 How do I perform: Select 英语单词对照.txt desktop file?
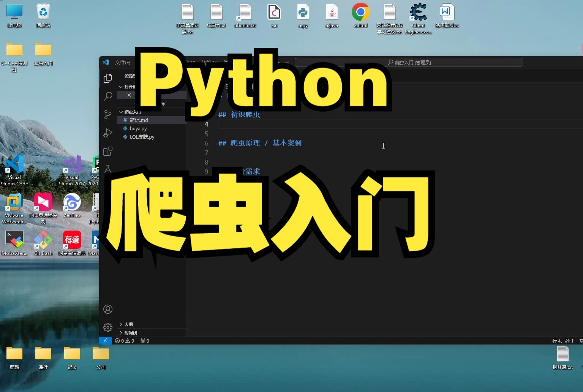pyautogui.click(x=188, y=19)
